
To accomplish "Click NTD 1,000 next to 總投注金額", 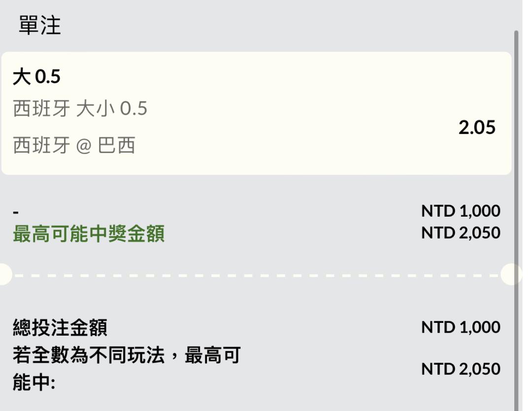I will tap(461, 327).
